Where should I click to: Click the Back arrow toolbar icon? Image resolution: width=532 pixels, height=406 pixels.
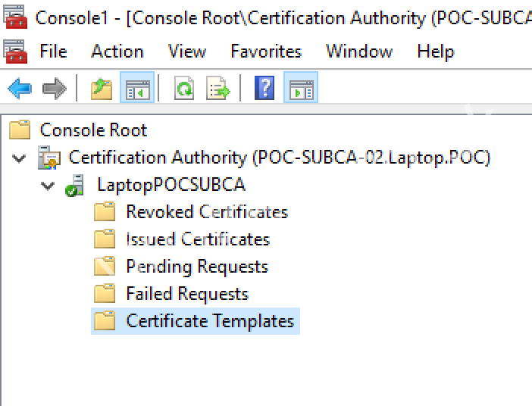pyautogui.click(x=19, y=89)
